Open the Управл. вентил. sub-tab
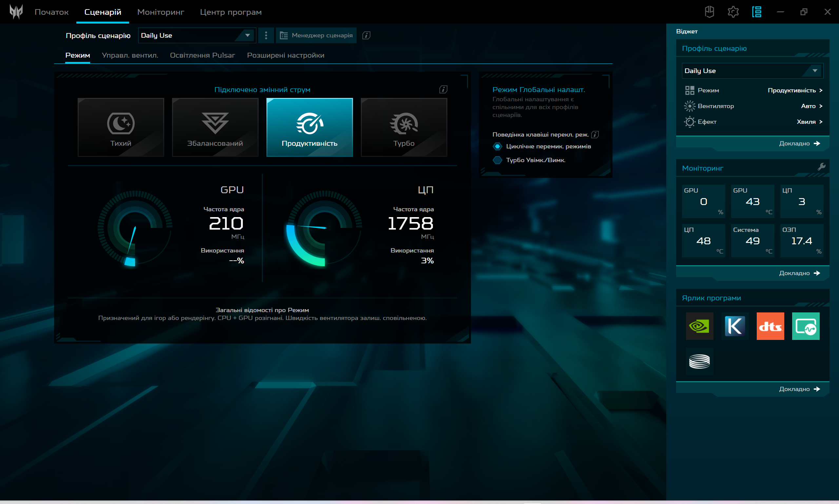The height and width of the screenshot is (504, 839). pyautogui.click(x=130, y=55)
